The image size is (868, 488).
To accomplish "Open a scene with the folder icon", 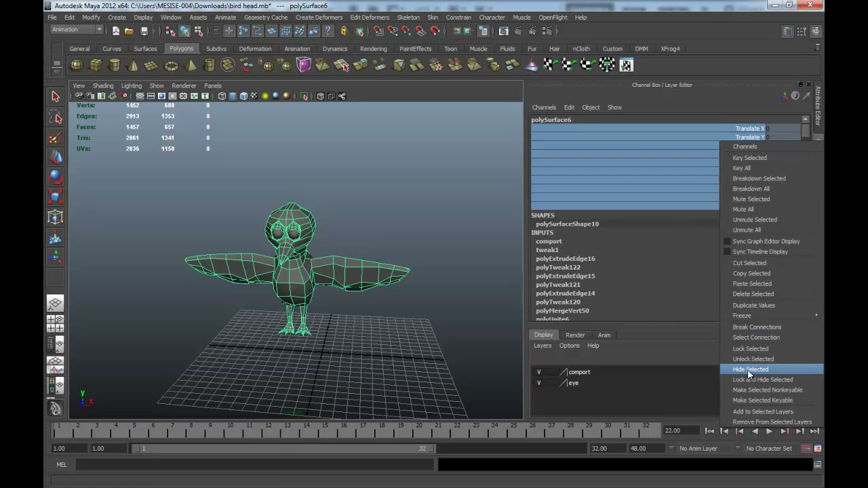I will tap(129, 31).
